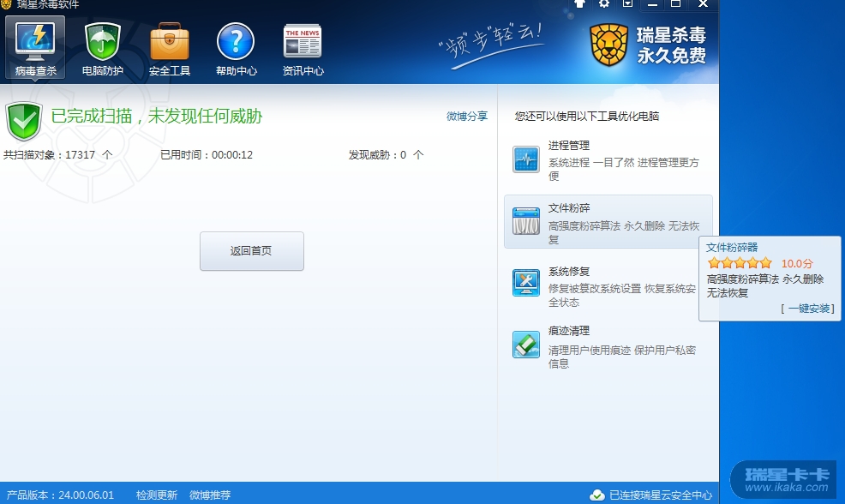Open the title bar dropdown menu icon
The height and width of the screenshot is (504, 845).
pyautogui.click(x=627, y=3)
